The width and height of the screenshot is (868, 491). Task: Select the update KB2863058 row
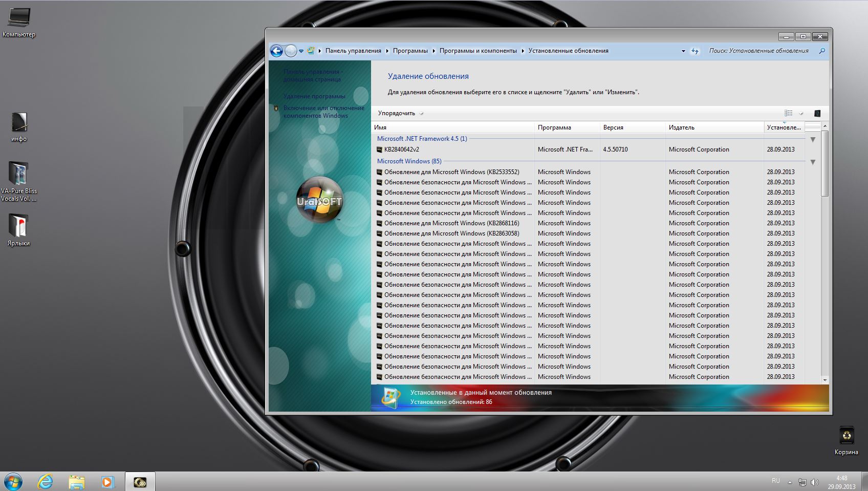tap(589, 233)
